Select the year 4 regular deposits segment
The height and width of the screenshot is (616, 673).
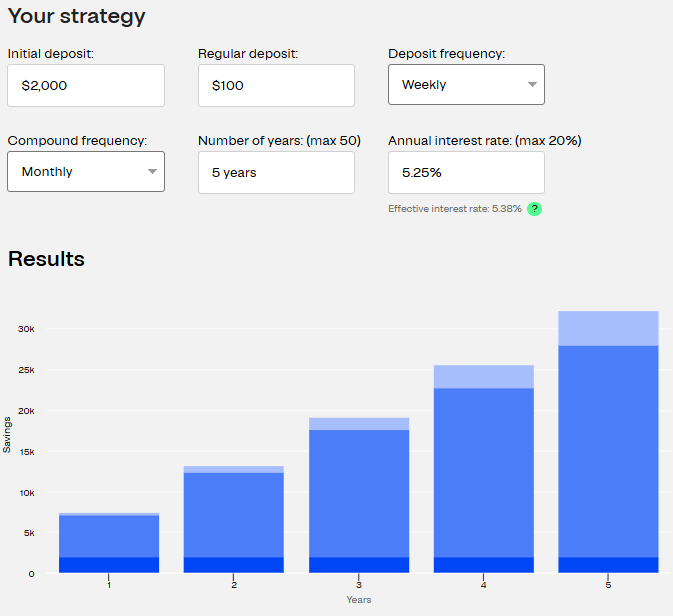tap(484, 472)
